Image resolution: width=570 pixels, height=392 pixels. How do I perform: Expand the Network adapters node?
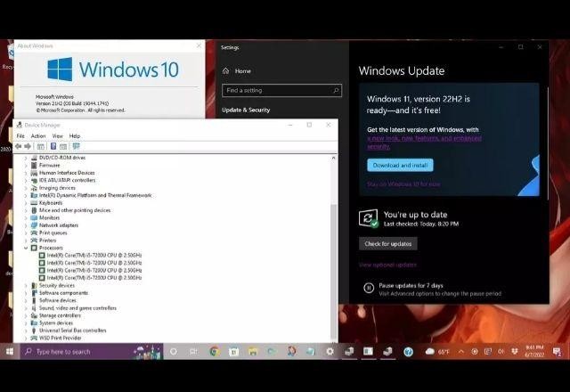click(26, 225)
